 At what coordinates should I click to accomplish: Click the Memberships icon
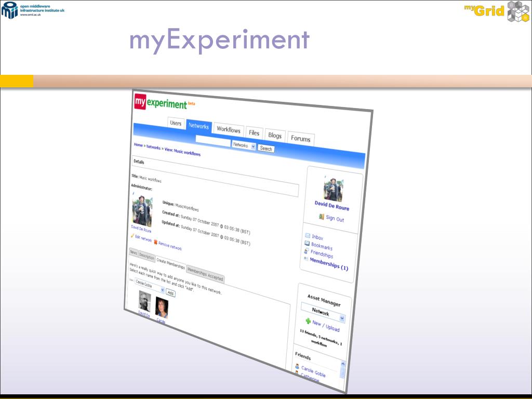tap(306, 259)
